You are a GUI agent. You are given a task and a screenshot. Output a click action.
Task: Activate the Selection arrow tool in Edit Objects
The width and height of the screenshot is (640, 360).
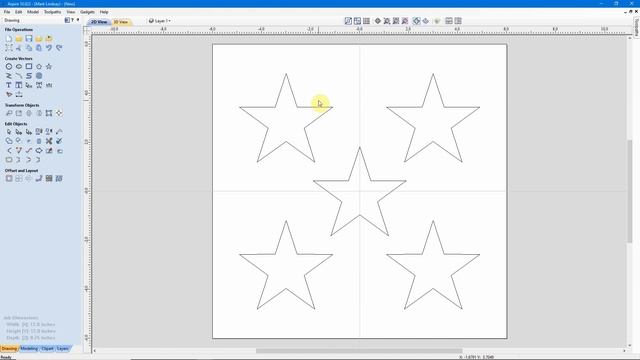coord(9,131)
